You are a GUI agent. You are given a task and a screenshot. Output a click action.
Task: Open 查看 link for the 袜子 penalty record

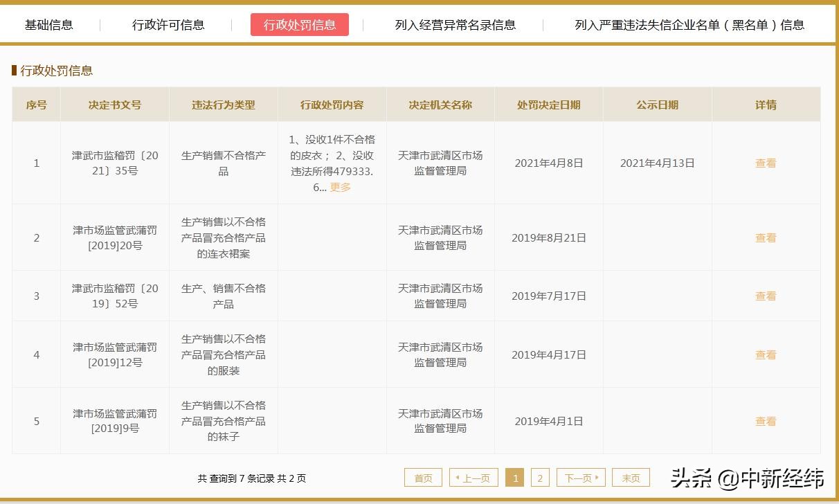click(765, 420)
